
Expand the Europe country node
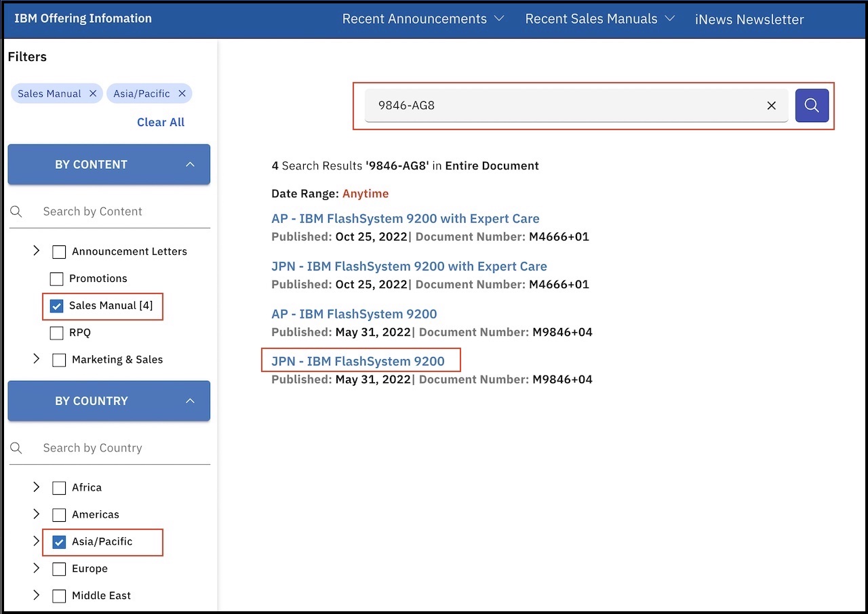click(x=37, y=568)
